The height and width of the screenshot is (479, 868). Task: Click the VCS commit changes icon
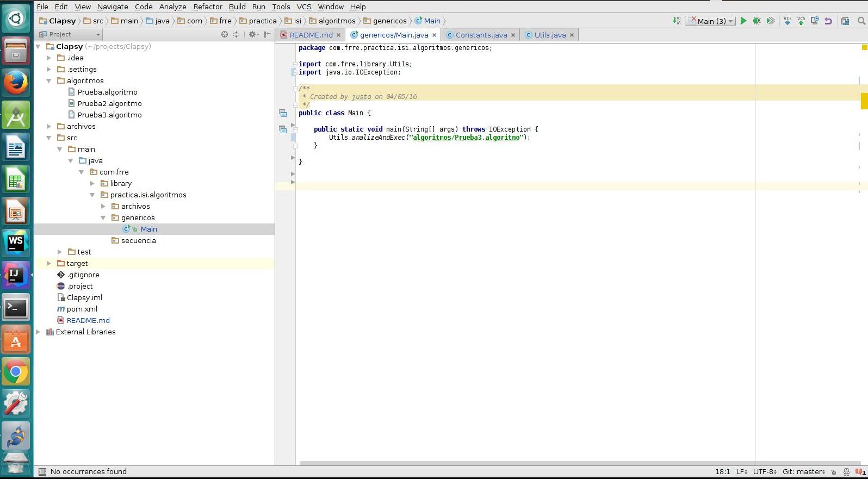[x=801, y=21]
